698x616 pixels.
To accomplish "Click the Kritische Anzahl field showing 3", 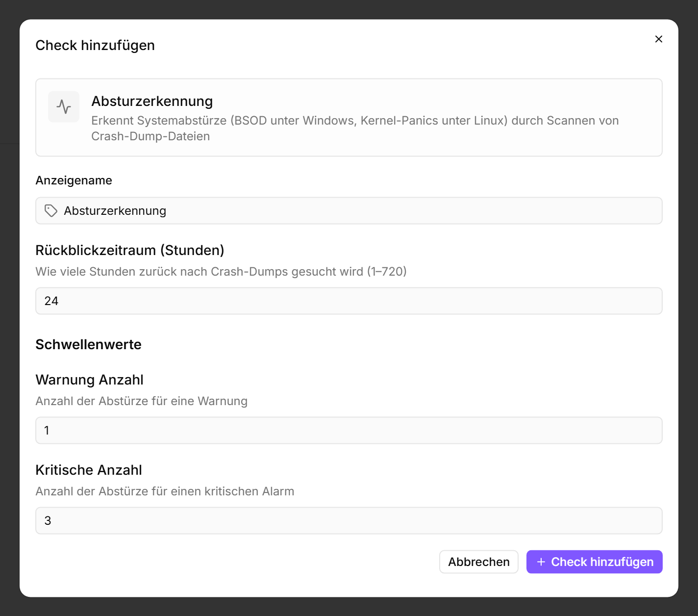I will tap(349, 521).
